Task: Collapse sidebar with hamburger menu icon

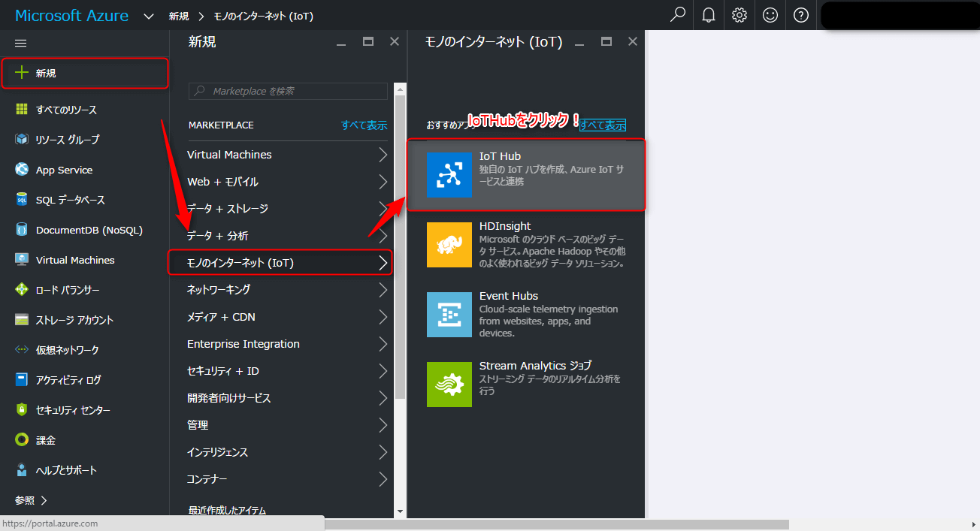Action: pyautogui.click(x=21, y=44)
